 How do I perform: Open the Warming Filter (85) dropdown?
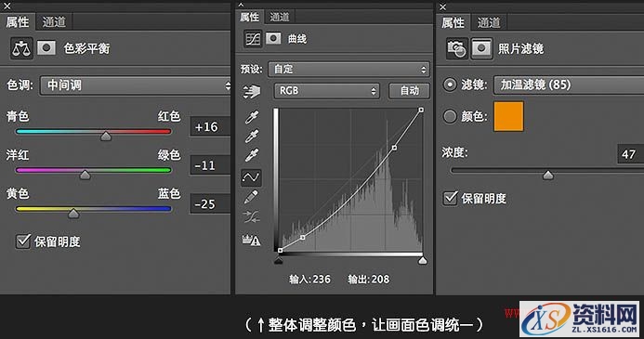tap(569, 85)
